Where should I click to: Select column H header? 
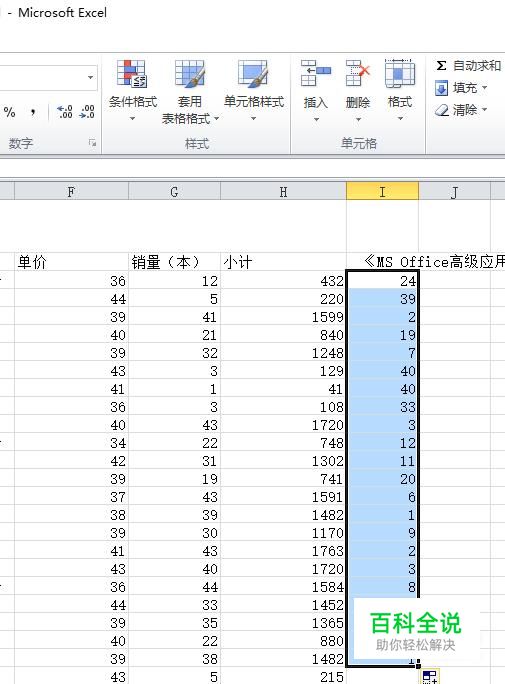[x=283, y=191]
